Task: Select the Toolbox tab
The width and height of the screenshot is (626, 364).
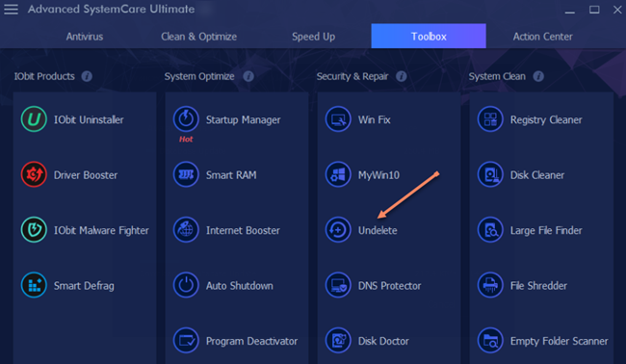Action: click(429, 36)
